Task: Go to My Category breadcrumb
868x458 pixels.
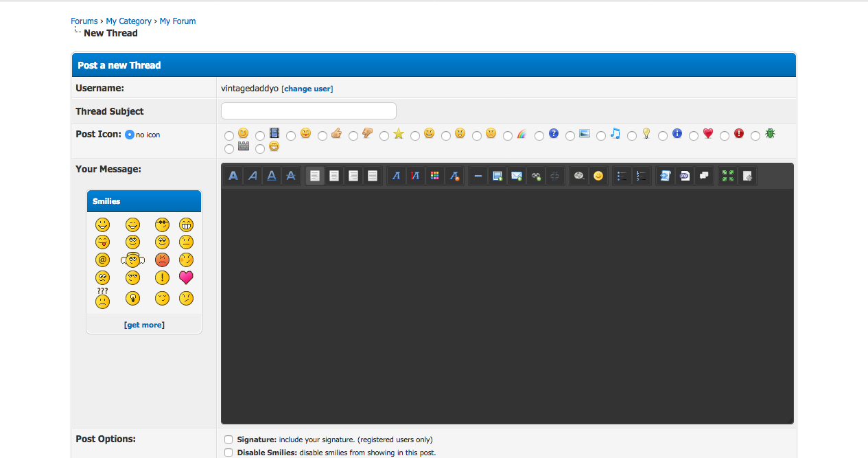Action: click(x=128, y=21)
